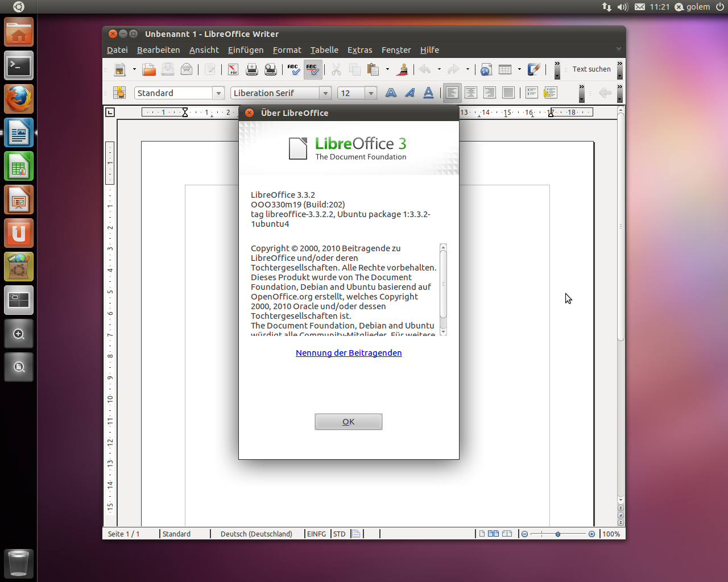
Task: Toggle bold formatting
Action: [391, 93]
